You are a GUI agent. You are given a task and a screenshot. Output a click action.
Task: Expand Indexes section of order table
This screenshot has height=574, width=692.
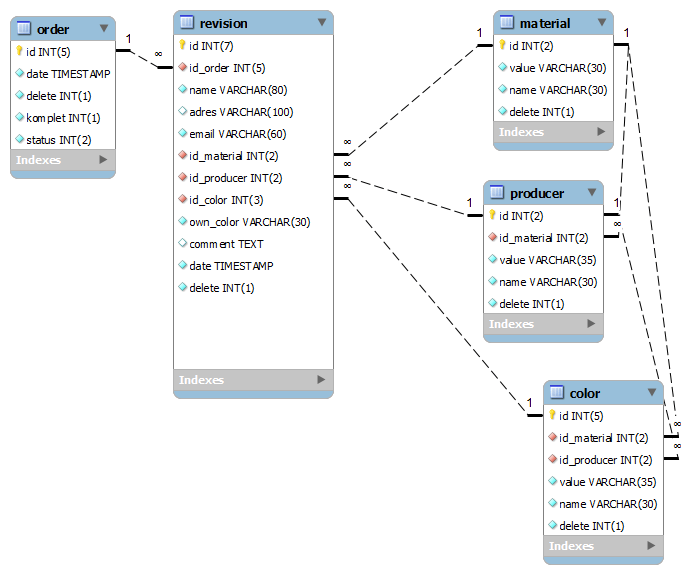pos(103,160)
